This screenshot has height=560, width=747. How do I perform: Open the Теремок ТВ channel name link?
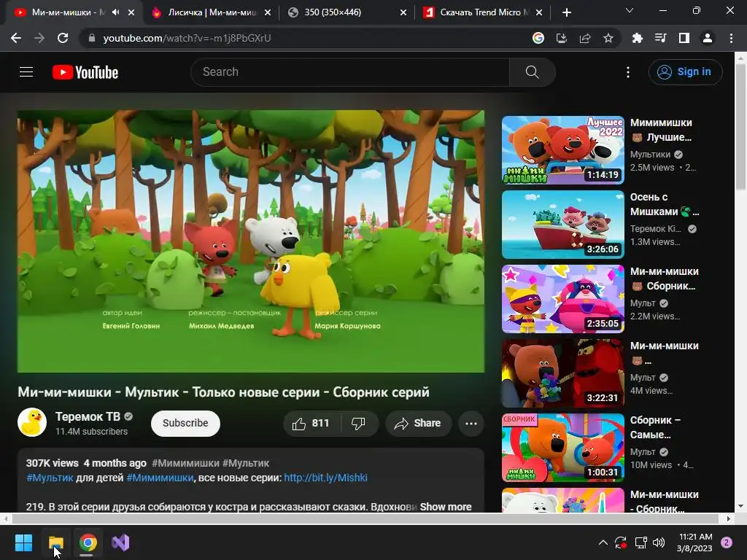coord(88,416)
